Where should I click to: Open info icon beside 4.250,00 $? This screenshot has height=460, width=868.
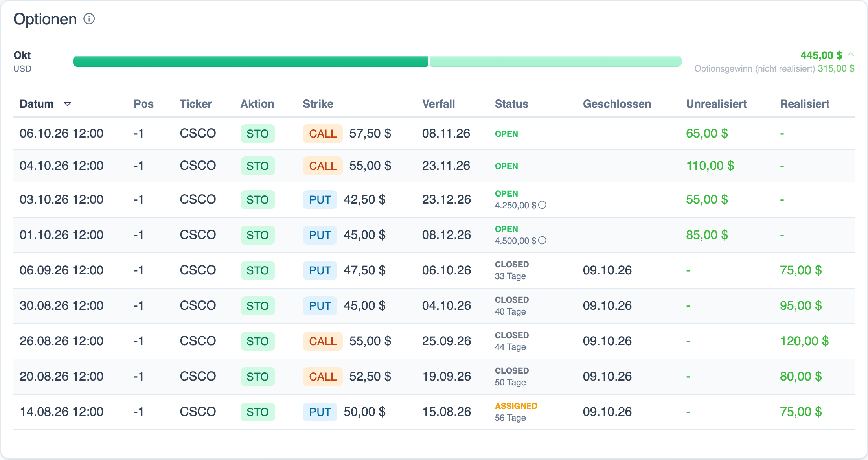542,205
